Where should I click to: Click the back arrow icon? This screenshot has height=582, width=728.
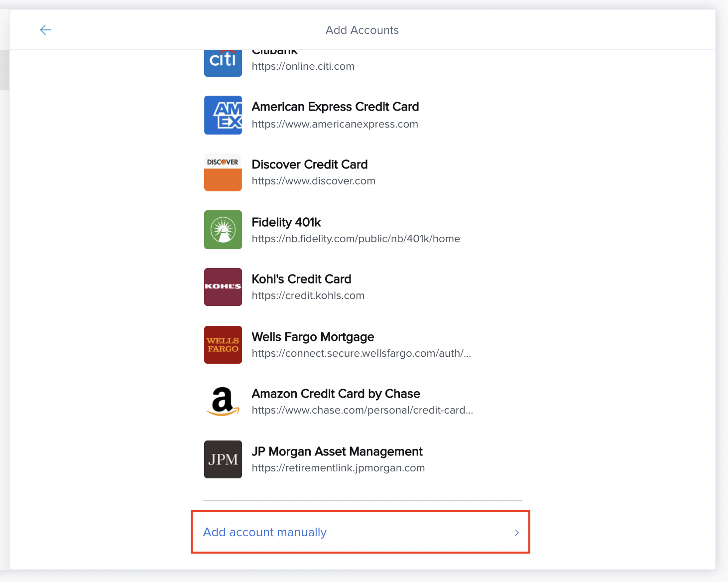45,30
